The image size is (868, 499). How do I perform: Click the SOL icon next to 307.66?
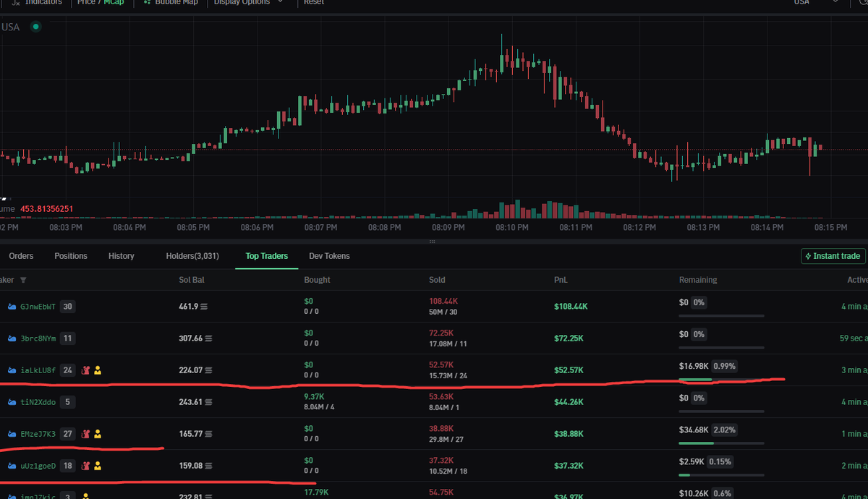208,338
